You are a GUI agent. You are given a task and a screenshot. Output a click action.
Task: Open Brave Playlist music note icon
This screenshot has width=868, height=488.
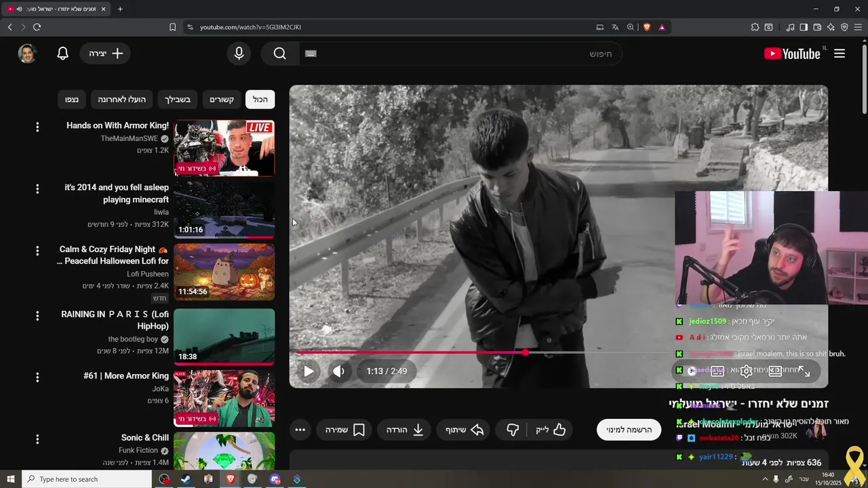[790, 27]
